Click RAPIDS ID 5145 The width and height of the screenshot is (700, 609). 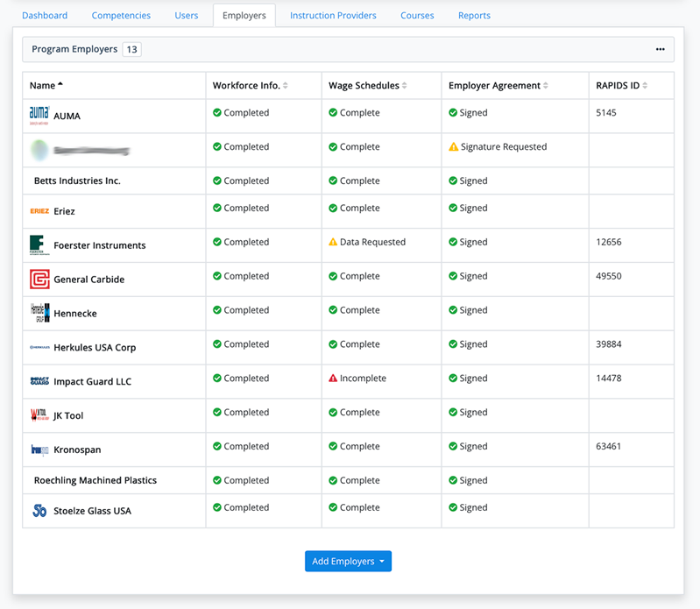click(605, 112)
